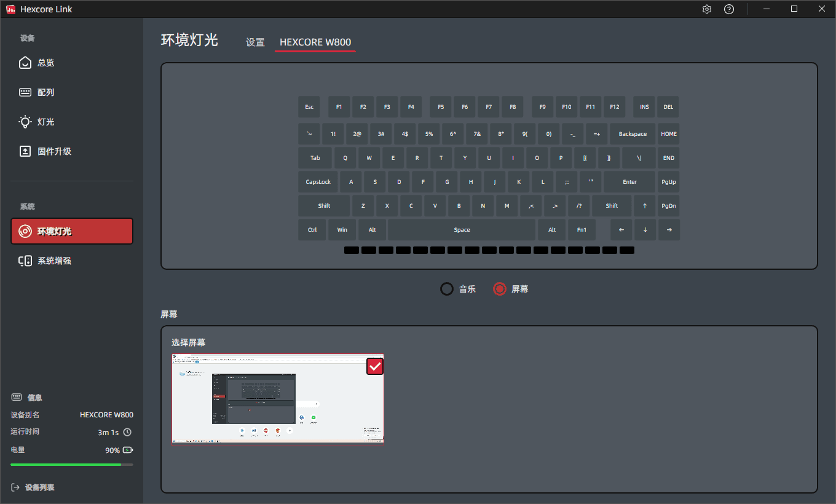This screenshot has width=836, height=504.
Task: Select 环境灯光 ambient lighting item
Action: 72,231
